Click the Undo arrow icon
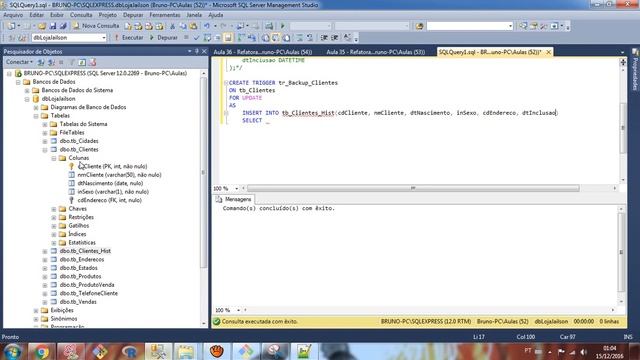The image size is (640, 360). pyautogui.click(x=207, y=26)
